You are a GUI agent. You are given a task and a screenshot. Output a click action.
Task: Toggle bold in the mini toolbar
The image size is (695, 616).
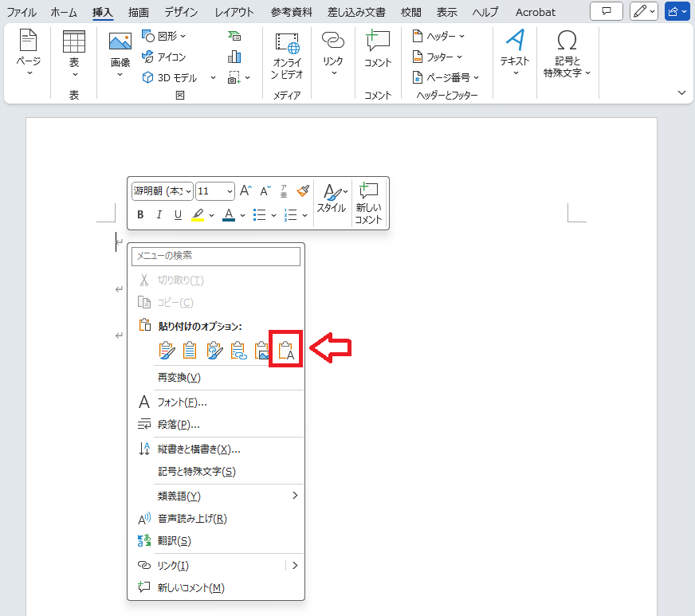tap(140, 214)
